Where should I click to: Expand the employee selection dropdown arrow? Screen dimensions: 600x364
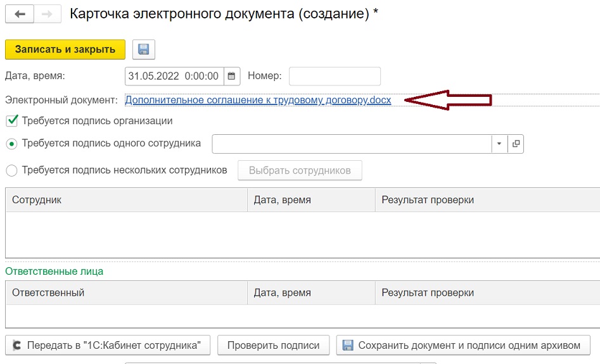point(499,144)
